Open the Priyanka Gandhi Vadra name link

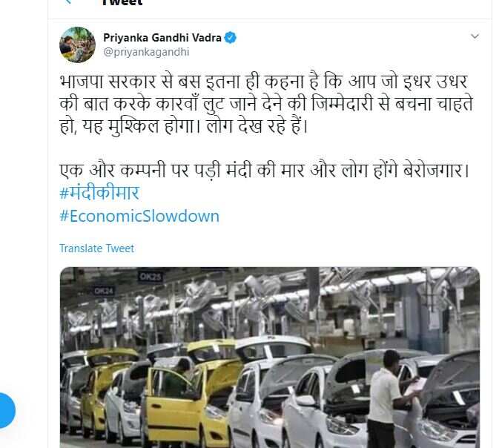coord(162,38)
